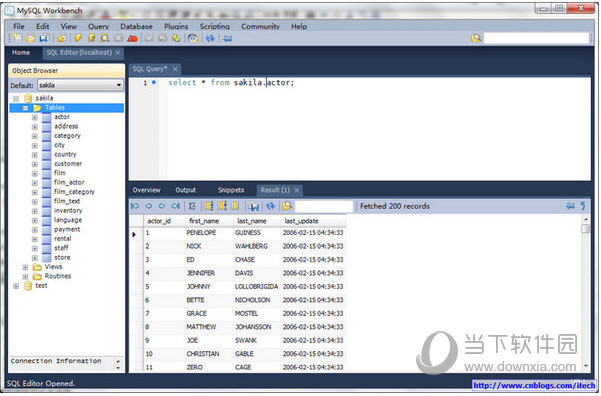Expand the actor table node
Viewport: 601px width, 396px height.
coord(34,117)
